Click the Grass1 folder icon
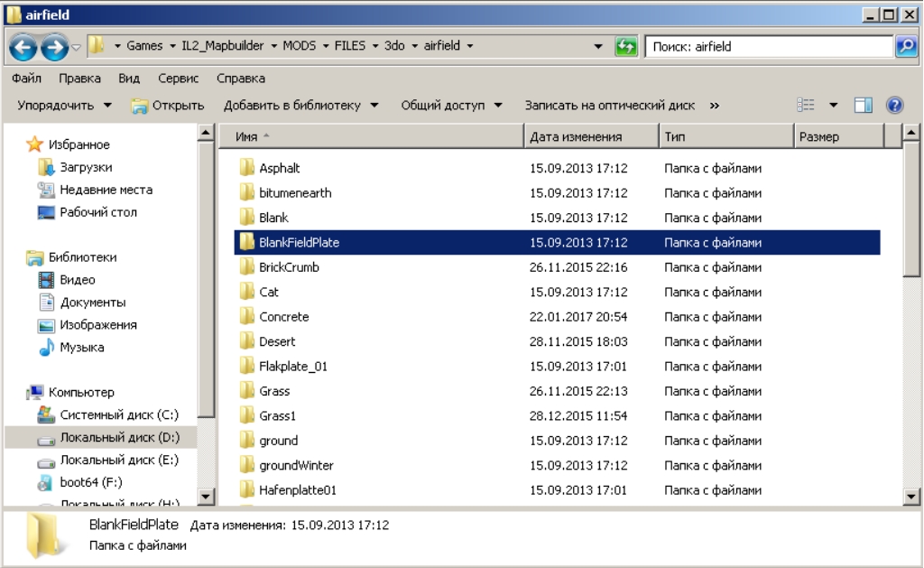The image size is (924, 568). pos(247,415)
